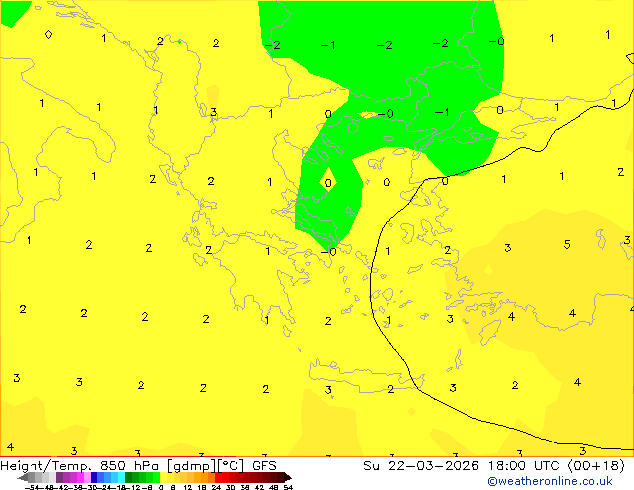Click the grey left arrow end of legend

[x=23, y=478]
